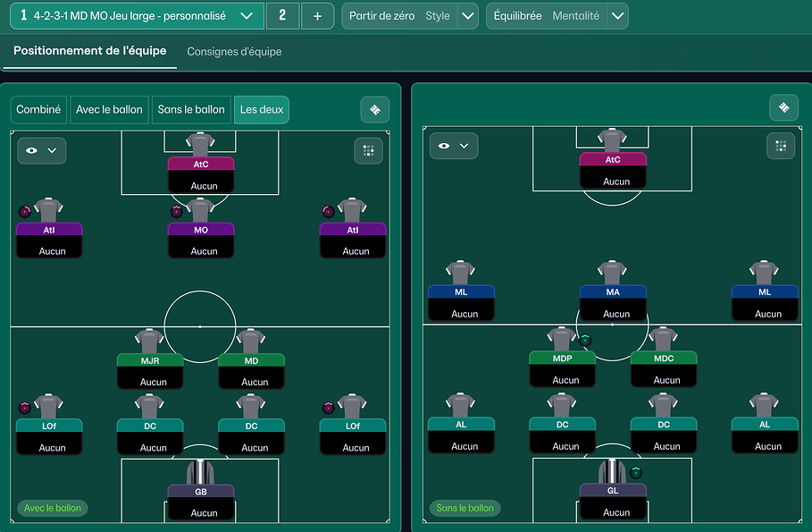The image size is (812, 532).
Task: Click the role icon beside the MDP midfielder
Action: point(585,341)
